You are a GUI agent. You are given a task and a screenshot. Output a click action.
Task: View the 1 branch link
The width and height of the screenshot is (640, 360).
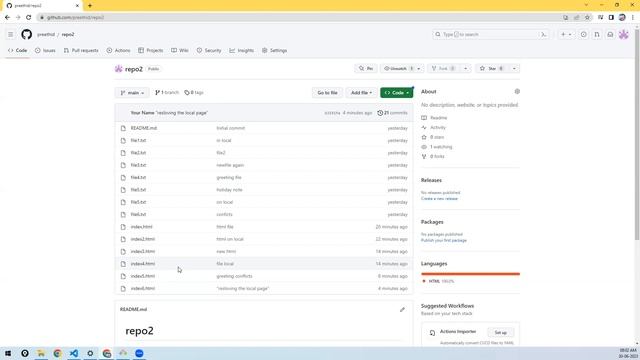(167, 93)
